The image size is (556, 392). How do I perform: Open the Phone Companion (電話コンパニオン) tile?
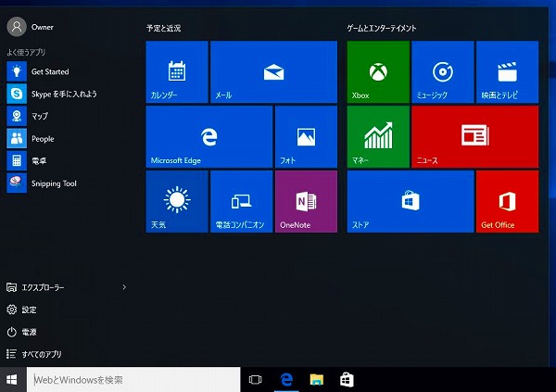(242, 201)
